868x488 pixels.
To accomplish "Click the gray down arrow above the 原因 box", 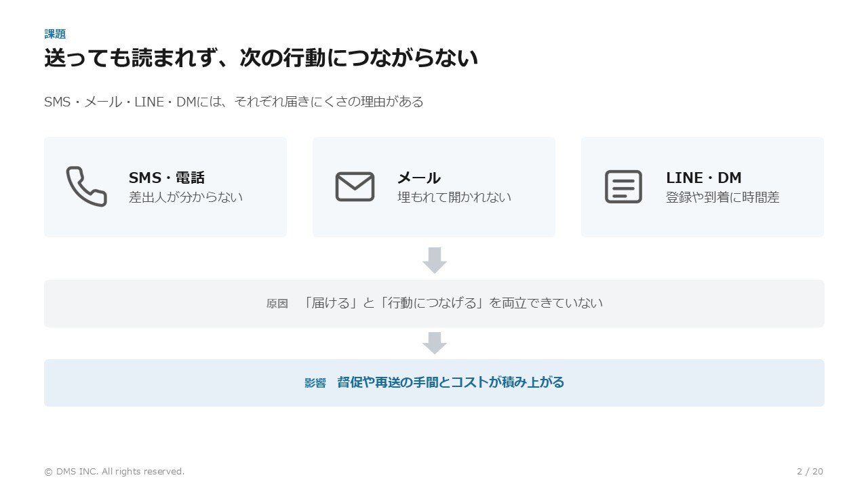I will [x=434, y=260].
